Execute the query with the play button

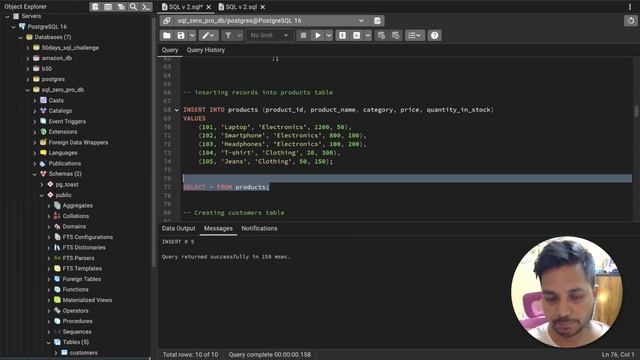pos(318,36)
